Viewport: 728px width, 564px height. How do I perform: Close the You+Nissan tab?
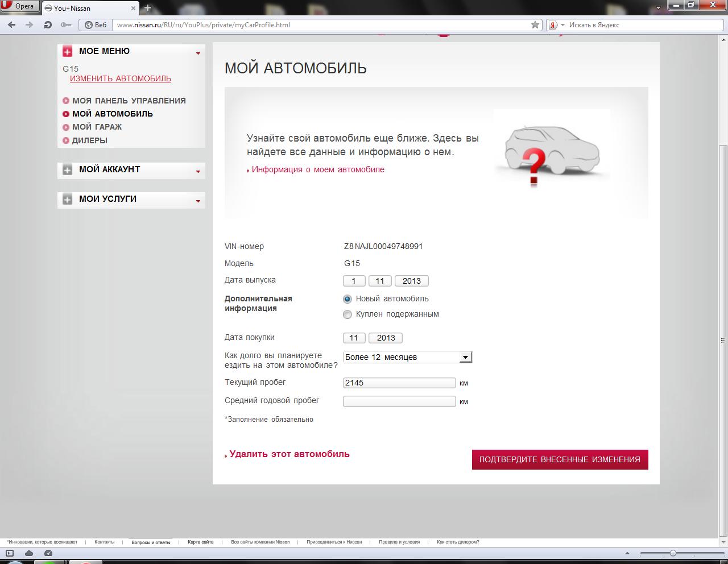(x=133, y=8)
